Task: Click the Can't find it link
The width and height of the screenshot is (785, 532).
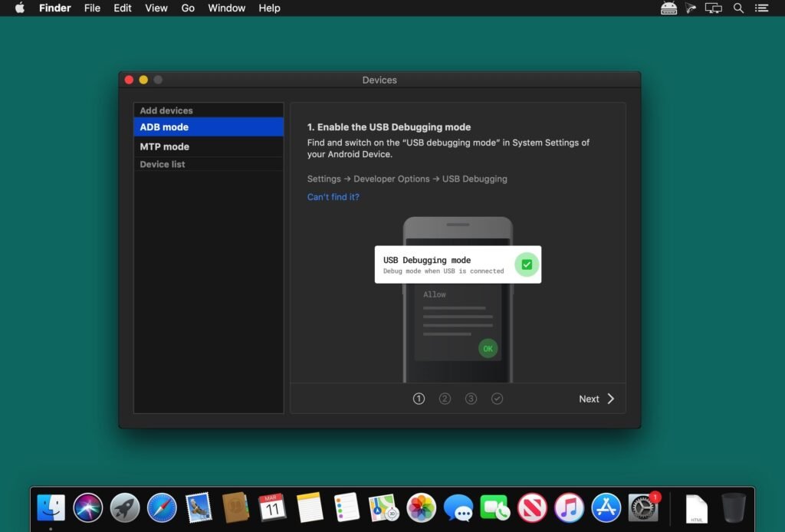Action: 333,197
